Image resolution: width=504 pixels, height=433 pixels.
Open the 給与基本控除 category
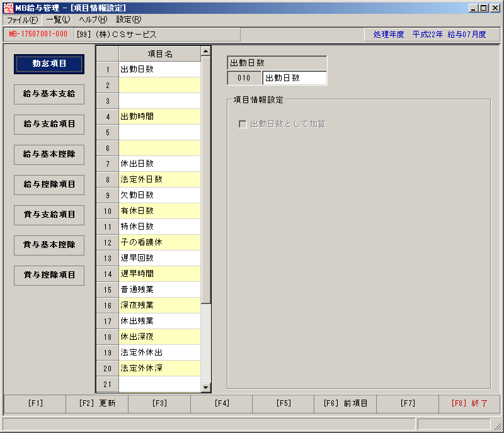click(49, 154)
